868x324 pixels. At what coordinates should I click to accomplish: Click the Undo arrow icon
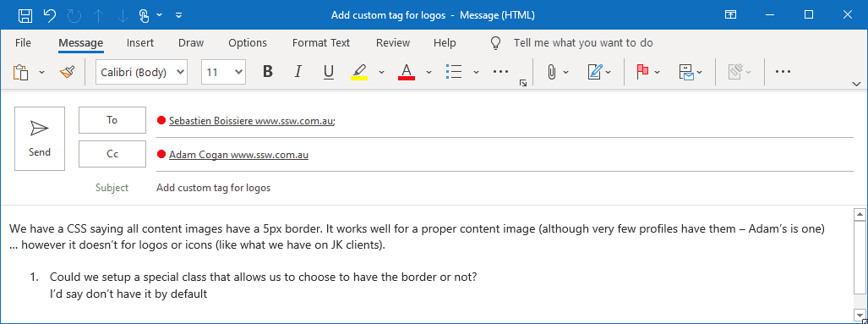pos(50,15)
